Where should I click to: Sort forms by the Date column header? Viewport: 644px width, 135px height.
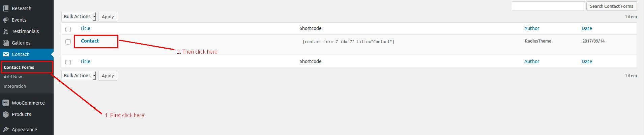(x=587, y=28)
